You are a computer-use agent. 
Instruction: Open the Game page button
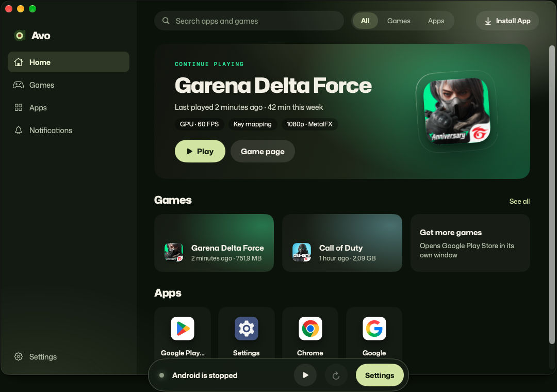coord(263,152)
